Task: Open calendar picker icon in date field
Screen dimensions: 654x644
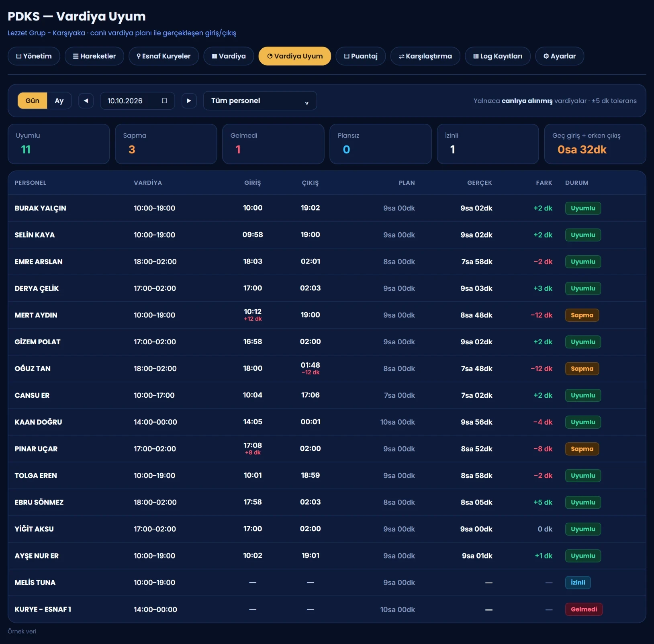Action: (164, 101)
